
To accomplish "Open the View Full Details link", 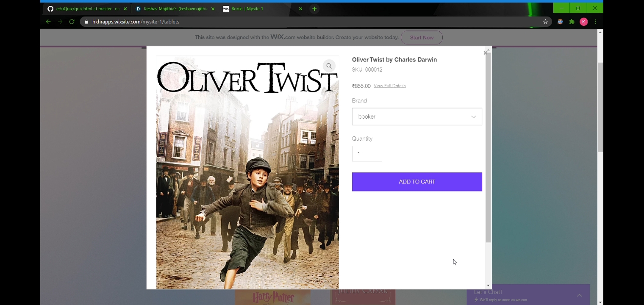I will tap(390, 86).
